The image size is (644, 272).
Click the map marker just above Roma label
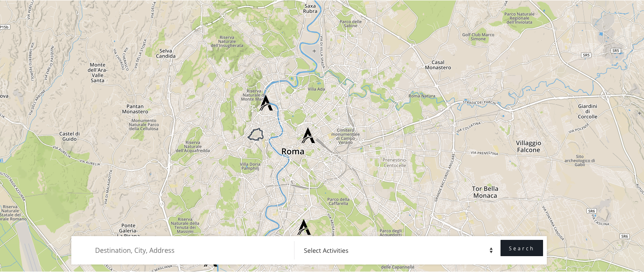pyautogui.click(x=308, y=136)
